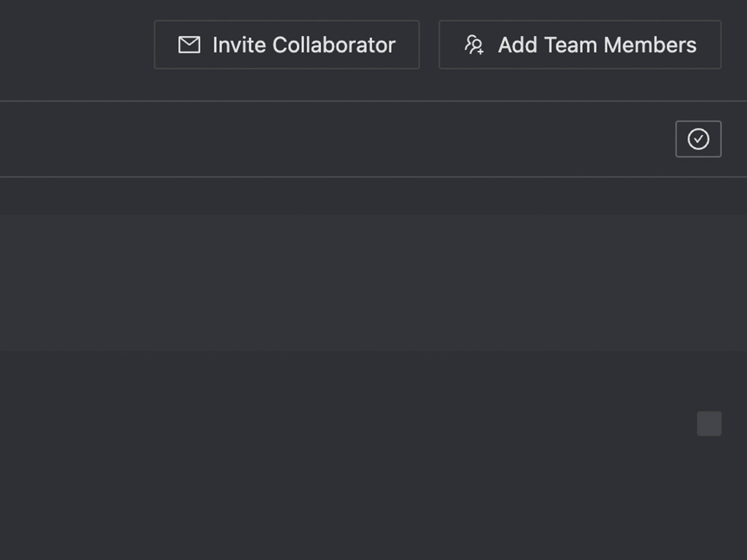The image size is (747, 560).
Task: Click the "Add Team Members" text label
Action: point(597,45)
